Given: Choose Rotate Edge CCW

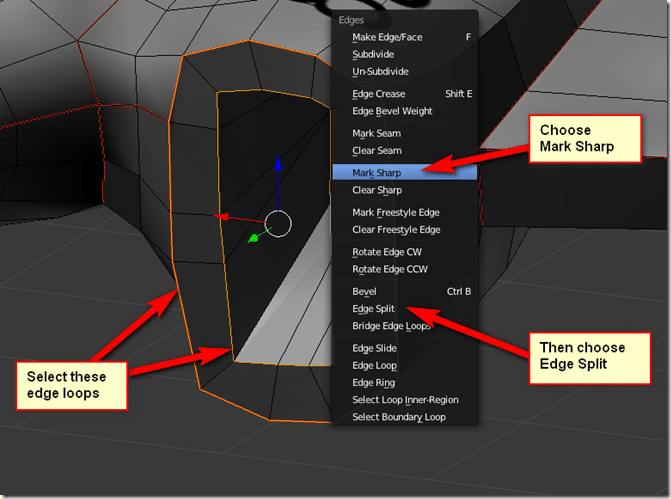Looking at the screenshot, I should [x=405, y=269].
